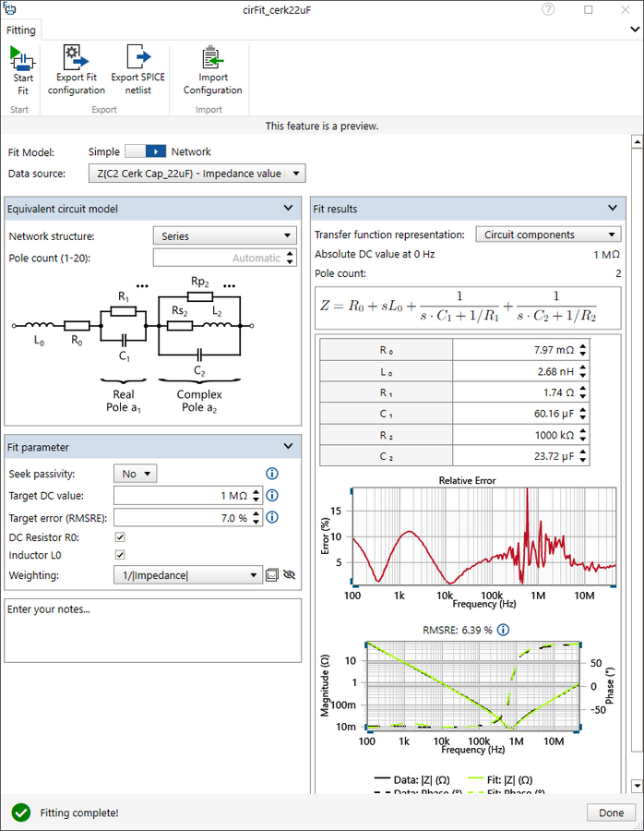Collapse Equivalent circuit model panel
Screen dimensions: 644x831
coord(288,209)
